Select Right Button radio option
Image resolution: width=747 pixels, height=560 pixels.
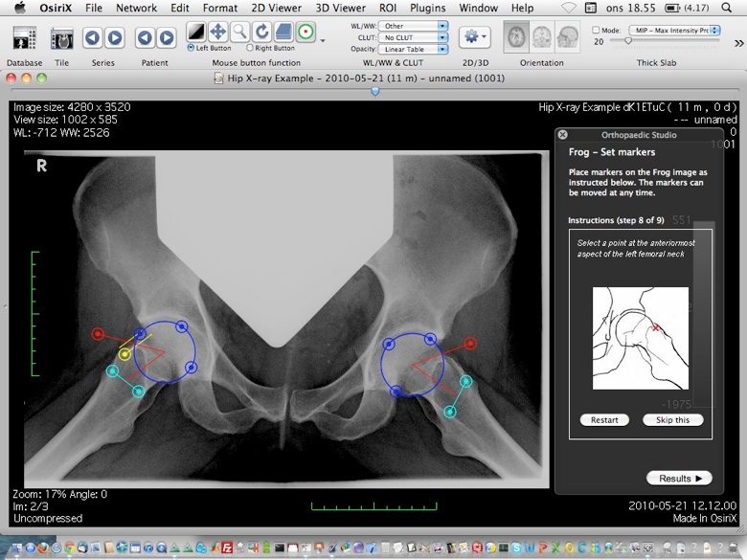click(250, 48)
